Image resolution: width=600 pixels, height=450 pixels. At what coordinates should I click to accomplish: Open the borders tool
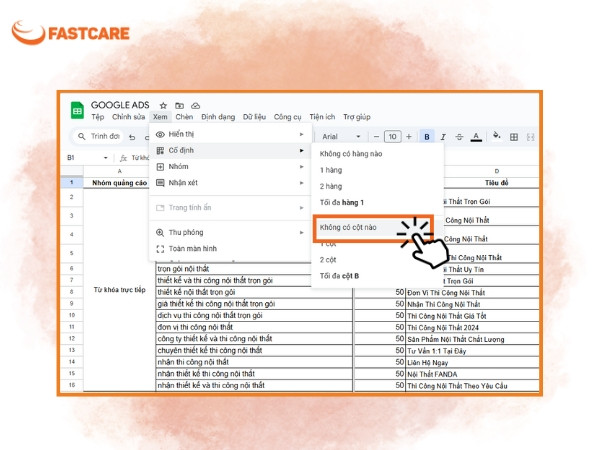tap(514, 137)
